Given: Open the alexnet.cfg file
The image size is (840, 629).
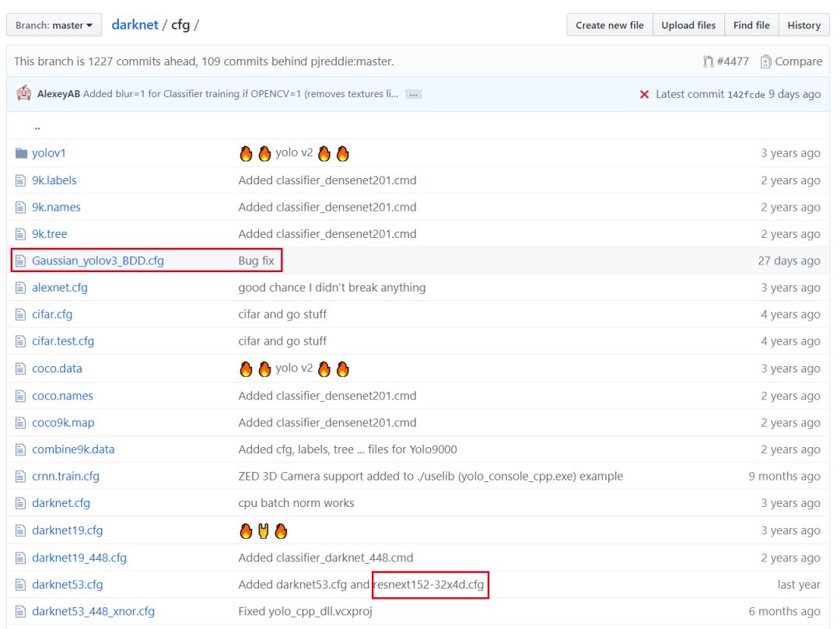Looking at the screenshot, I should 59,288.
